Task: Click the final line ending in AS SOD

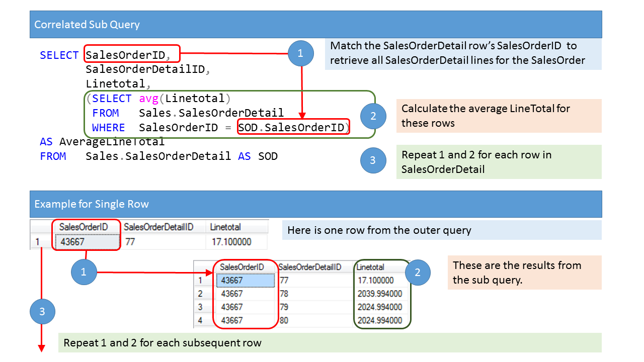Action: pyautogui.click(x=158, y=156)
